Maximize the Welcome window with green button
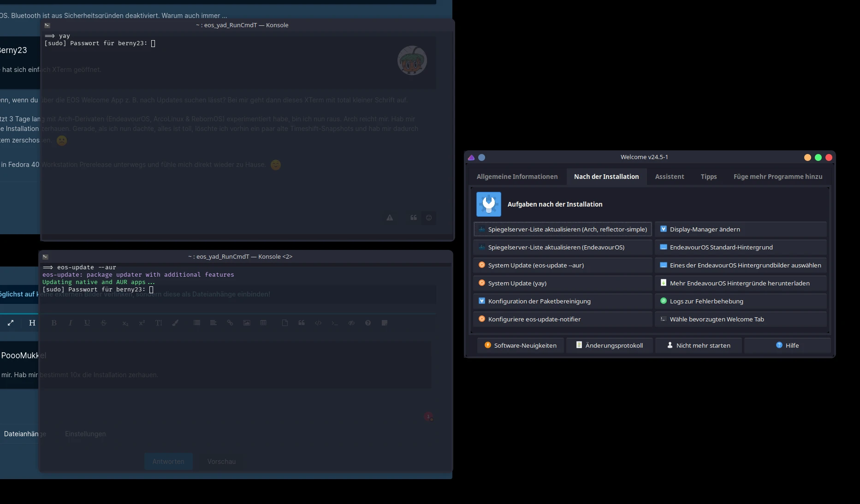The height and width of the screenshot is (504, 860). [818, 157]
